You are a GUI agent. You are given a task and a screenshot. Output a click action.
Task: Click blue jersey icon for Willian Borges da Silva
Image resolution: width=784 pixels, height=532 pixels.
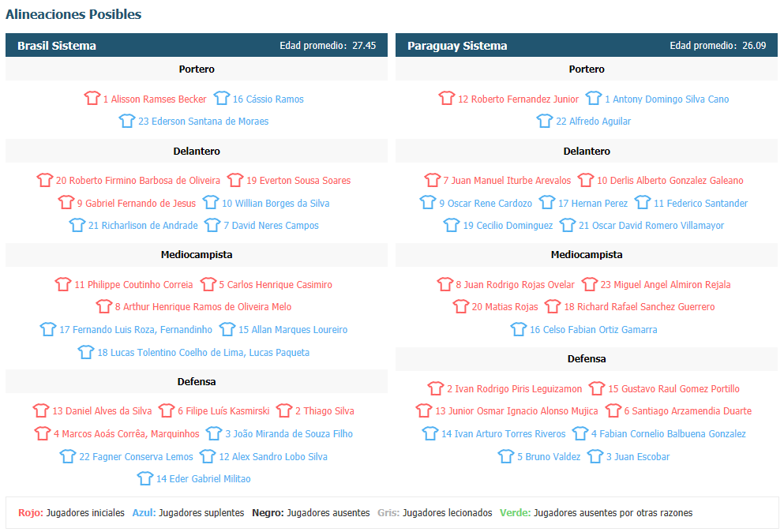click(x=211, y=203)
